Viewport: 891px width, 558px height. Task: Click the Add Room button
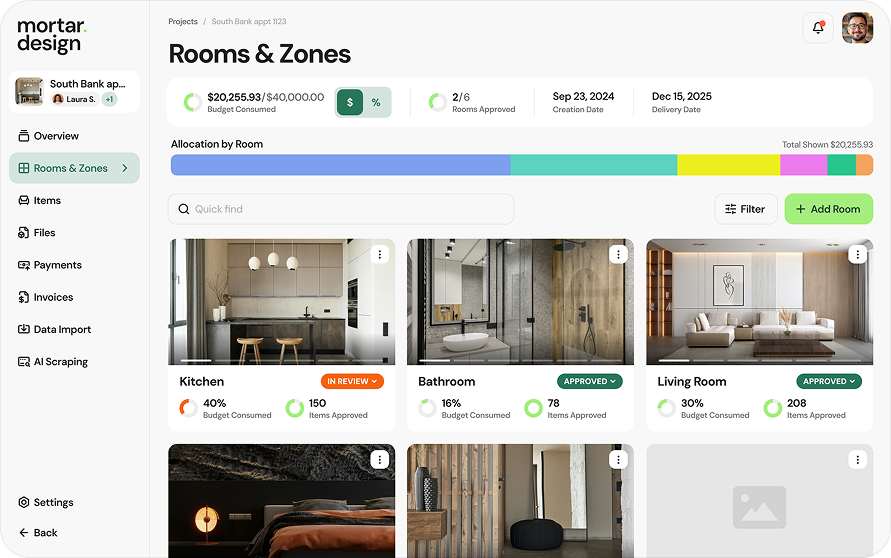(828, 209)
